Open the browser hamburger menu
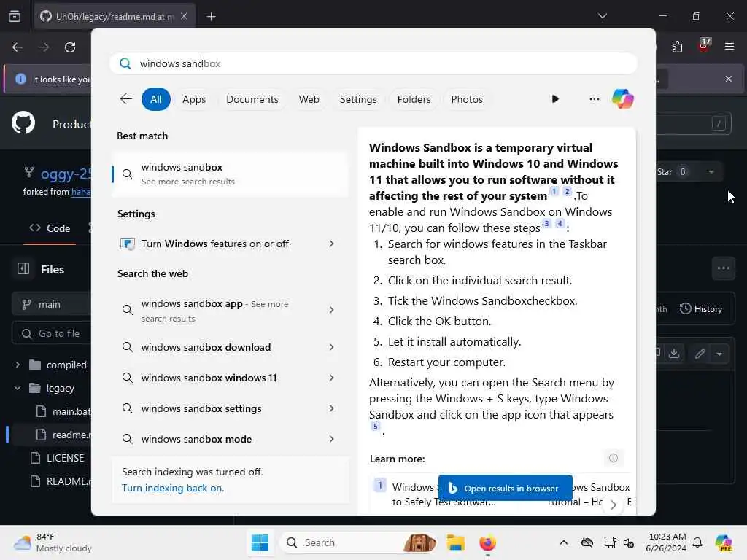 pyautogui.click(x=729, y=47)
